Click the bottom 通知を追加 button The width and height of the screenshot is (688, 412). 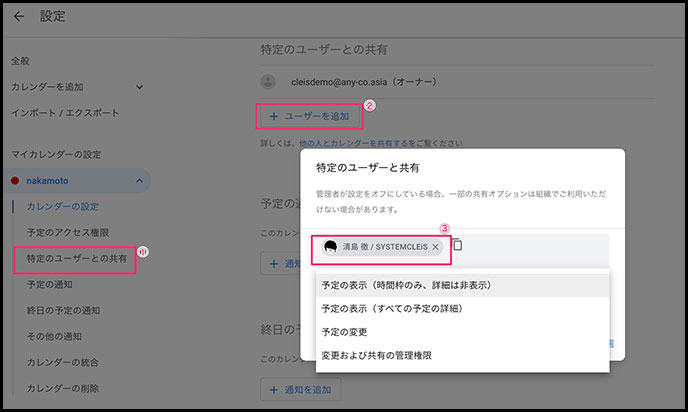(301, 390)
